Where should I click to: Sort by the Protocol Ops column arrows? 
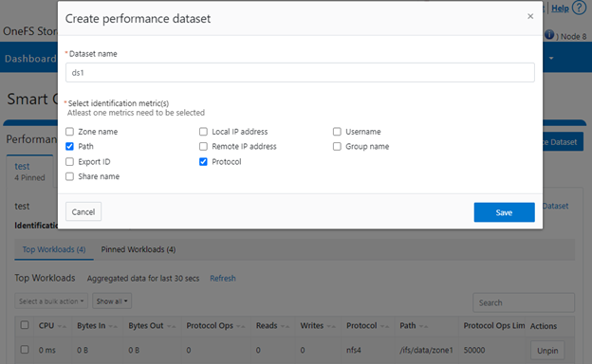241,326
